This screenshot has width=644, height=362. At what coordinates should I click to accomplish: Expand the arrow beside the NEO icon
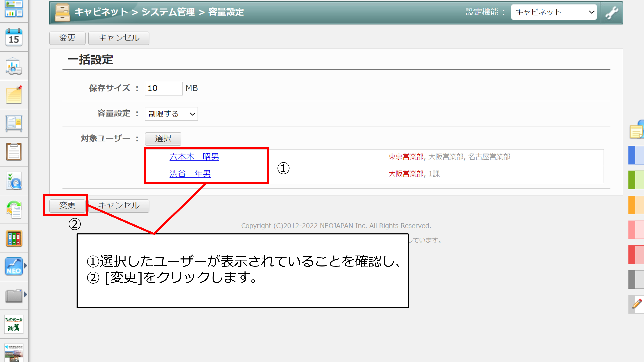point(25,266)
